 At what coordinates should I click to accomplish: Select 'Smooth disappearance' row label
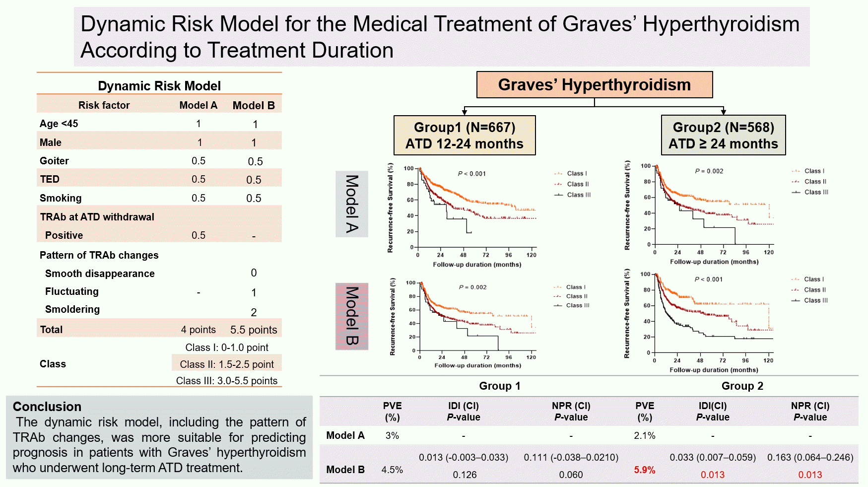click(x=100, y=274)
